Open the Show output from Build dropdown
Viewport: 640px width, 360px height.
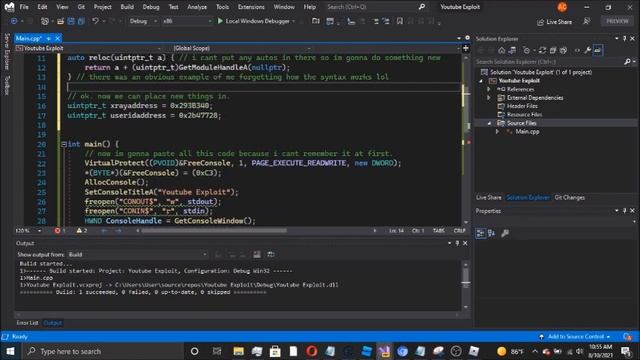(138, 254)
